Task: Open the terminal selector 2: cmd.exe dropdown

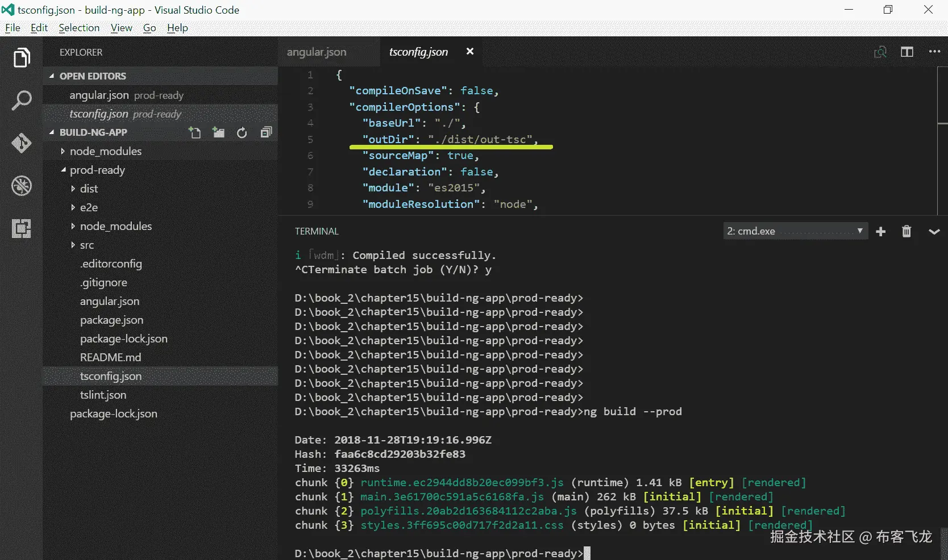Action: coord(795,231)
